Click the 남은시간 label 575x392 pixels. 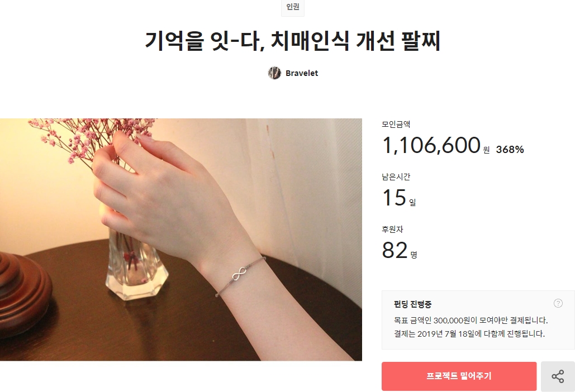(396, 176)
